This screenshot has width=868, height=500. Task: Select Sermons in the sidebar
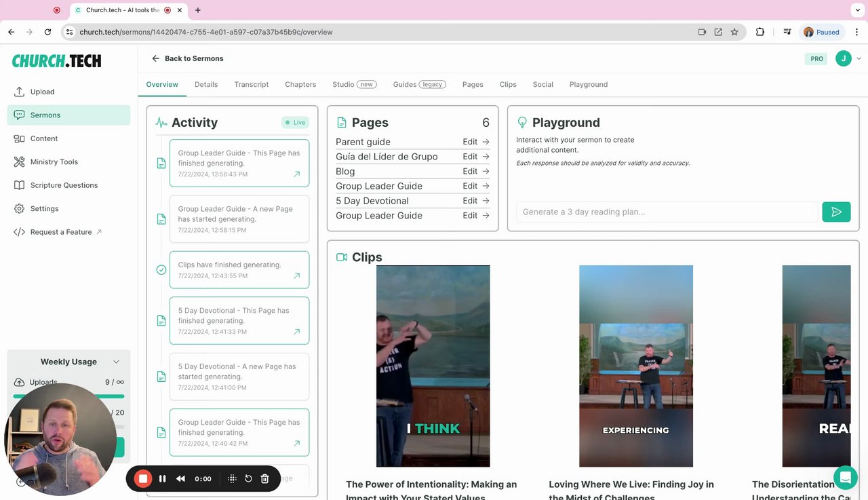(x=68, y=115)
